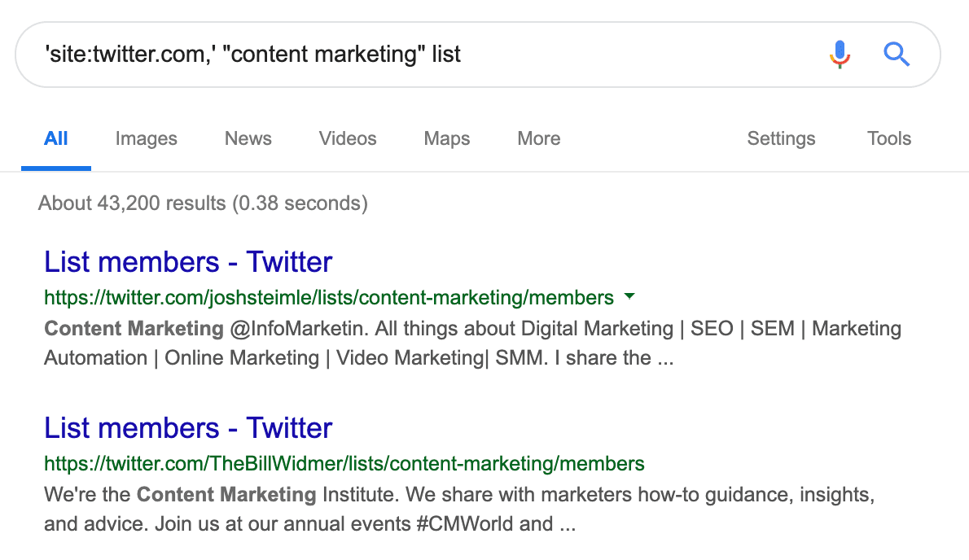
Task: Open the Tools search options
Action: [888, 138]
